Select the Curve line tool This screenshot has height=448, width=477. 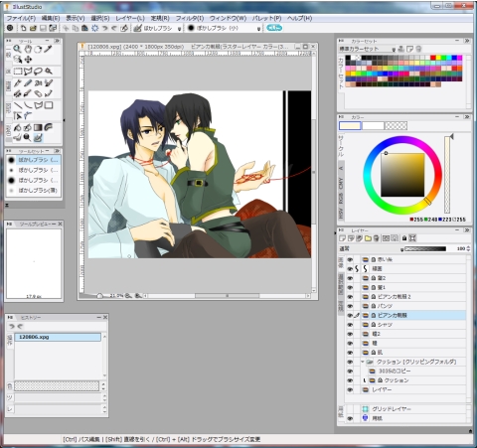tap(28, 105)
